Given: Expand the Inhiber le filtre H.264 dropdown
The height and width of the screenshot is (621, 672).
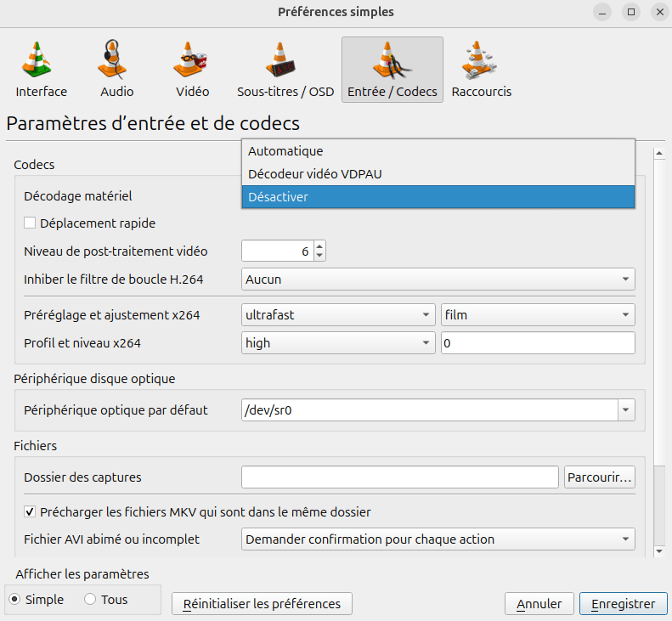Looking at the screenshot, I should click(438, 279).
